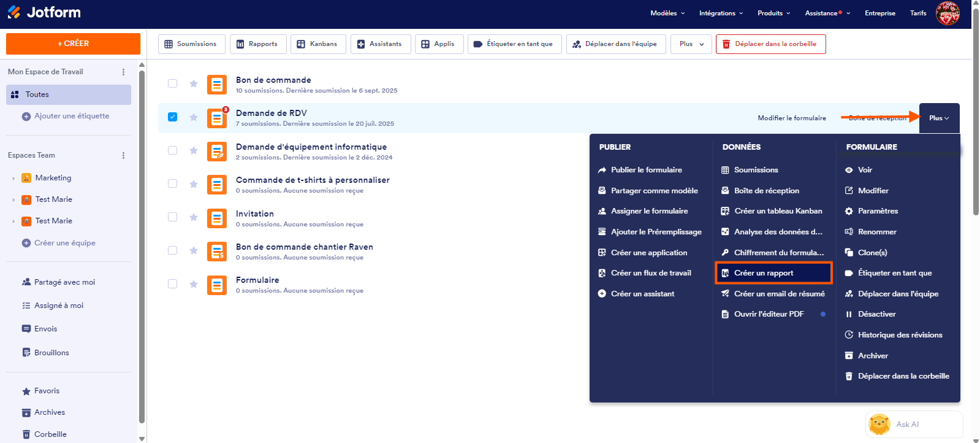Click the Tarifs link in header
Screen dimensions: 980x443
pos(918,13)
